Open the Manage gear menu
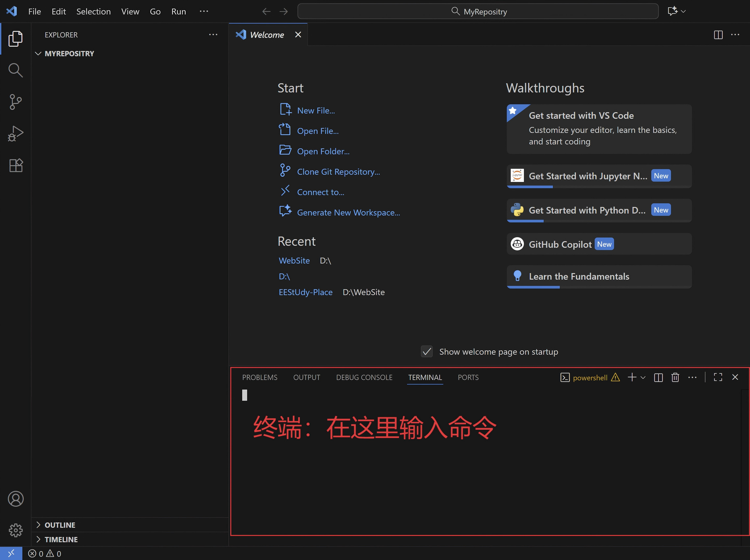 click(15, 530)
